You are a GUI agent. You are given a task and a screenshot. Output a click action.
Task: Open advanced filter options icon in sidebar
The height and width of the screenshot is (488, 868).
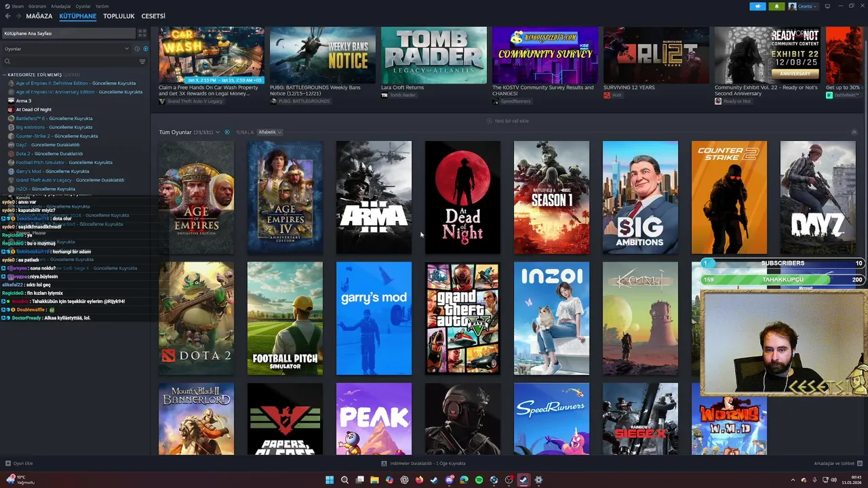click(142, 62)
